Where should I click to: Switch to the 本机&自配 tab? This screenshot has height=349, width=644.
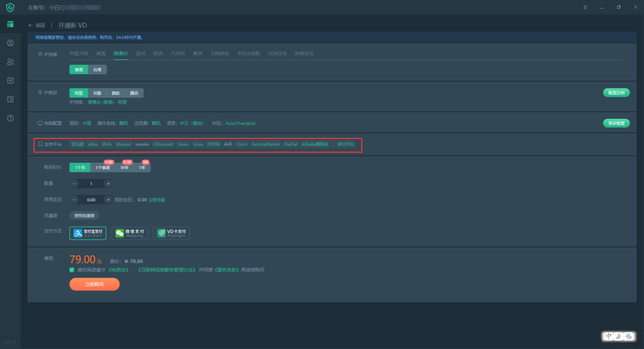pyautogui.click(x=249, y=53)
